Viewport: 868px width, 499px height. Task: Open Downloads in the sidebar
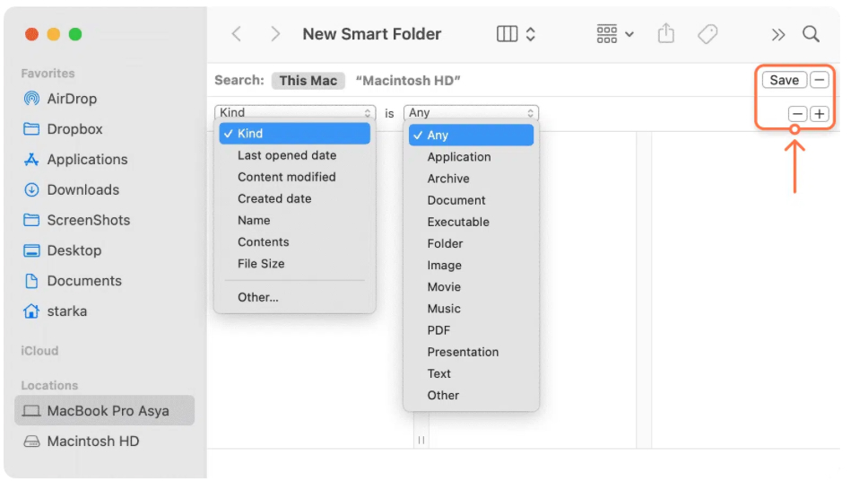click(x=82, y=189)
